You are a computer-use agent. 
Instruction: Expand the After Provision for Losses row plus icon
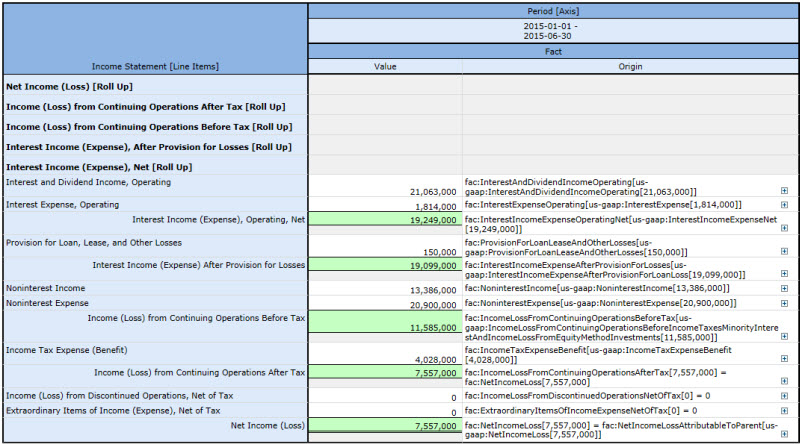click(784, 274)
